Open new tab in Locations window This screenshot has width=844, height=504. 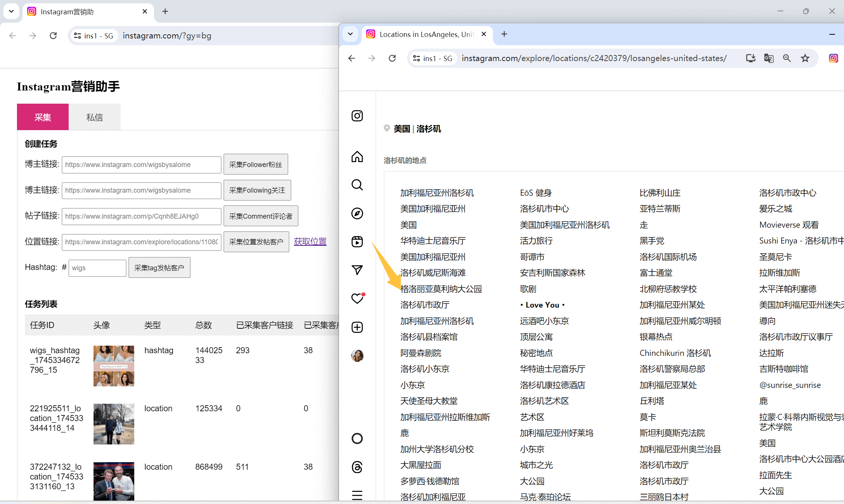tap(504, 34)
